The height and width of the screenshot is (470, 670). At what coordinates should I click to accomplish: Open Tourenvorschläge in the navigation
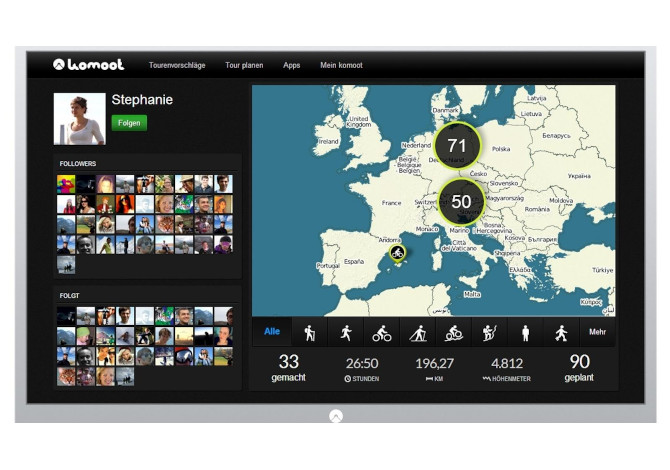(x=177, y=66)
